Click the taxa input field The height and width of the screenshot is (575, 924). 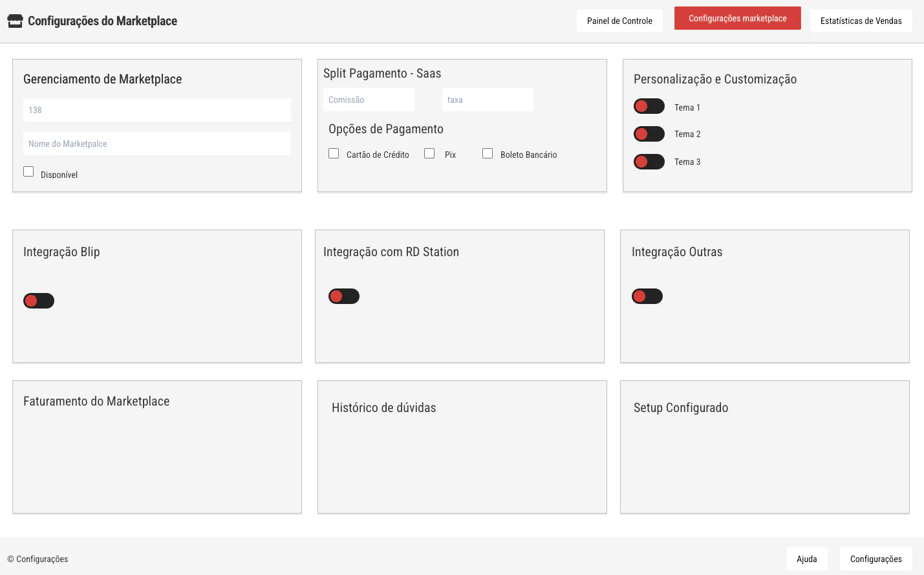click(488, 100)
